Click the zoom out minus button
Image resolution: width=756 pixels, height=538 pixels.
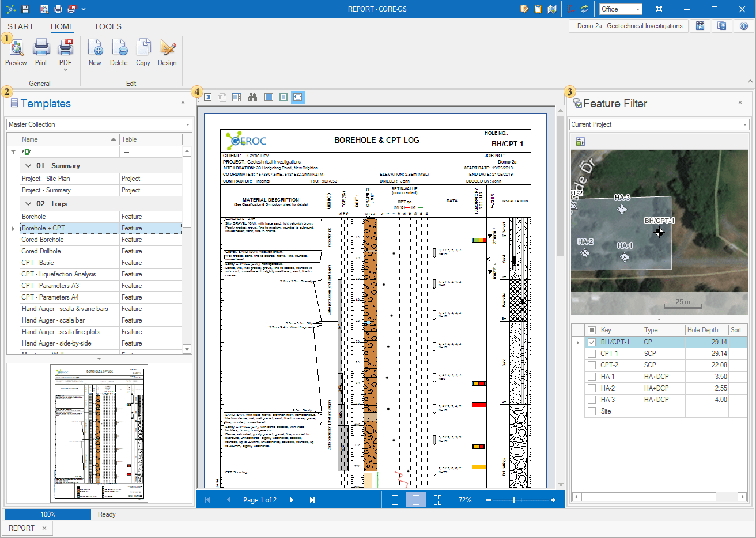click(489, 500)
